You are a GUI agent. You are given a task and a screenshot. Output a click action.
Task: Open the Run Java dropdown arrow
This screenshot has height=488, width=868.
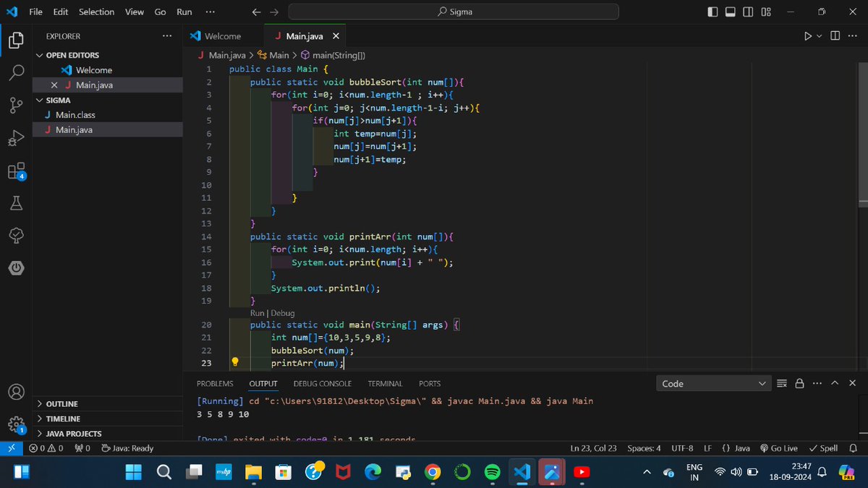tap(820, 36)
